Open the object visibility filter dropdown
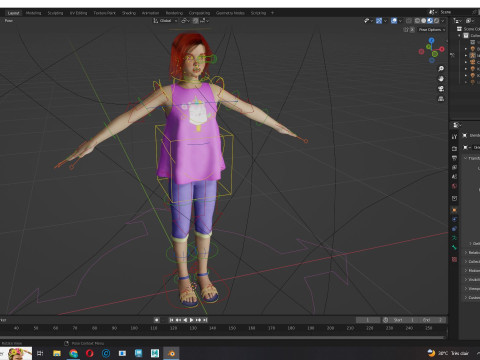This screenshot has height=360, width=480. pos(368,21)
